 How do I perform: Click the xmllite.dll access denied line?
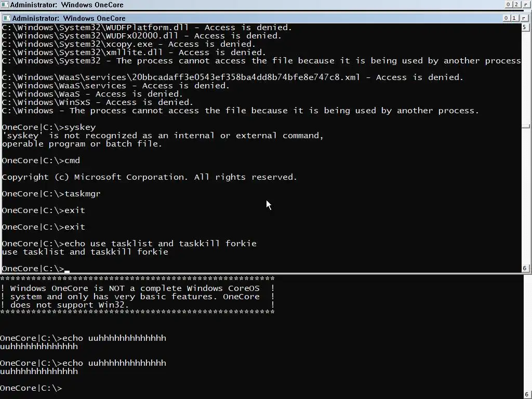pos(134,52)
